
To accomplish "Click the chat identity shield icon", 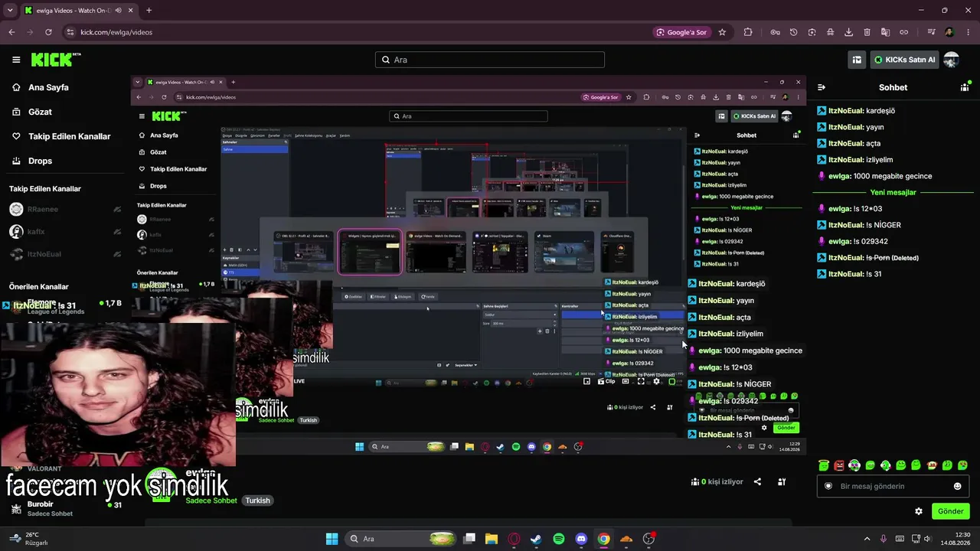I will pyautogui.click(x=828, y=486).
